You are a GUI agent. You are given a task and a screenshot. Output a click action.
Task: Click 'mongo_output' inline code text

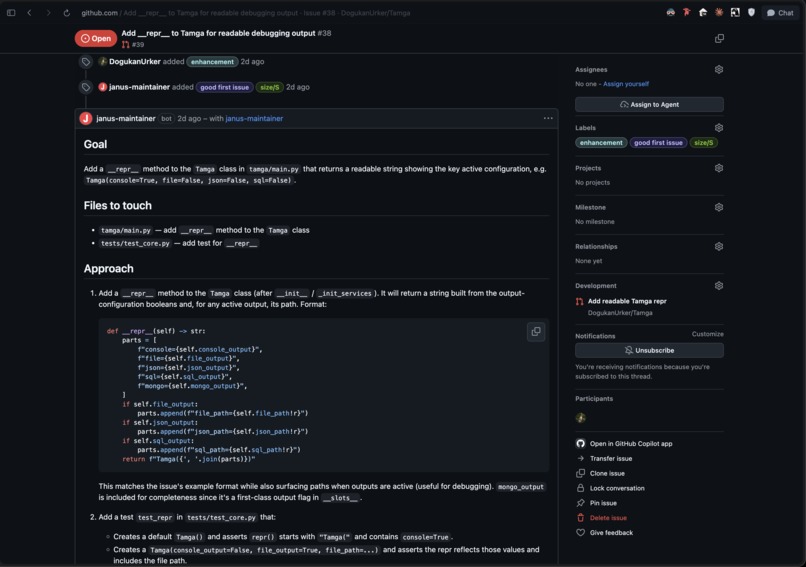521,487
